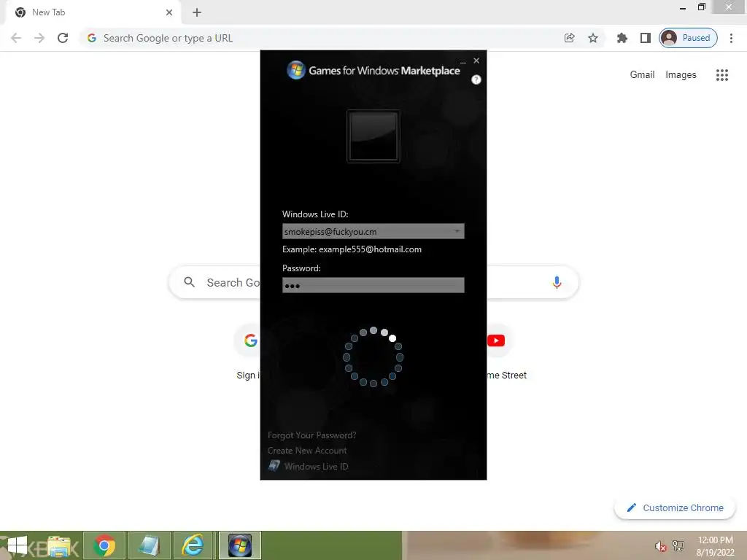
Task: Click the muted volume tray icon
Action: (659, 546)
